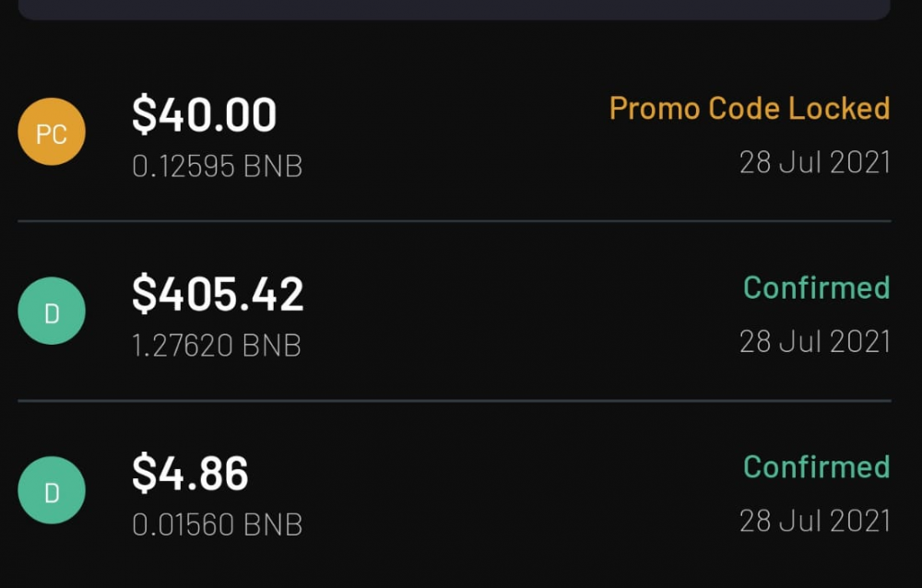Viewport: 922px width, 588px height.
Task: Click the divider line below the $405.42 row
Action: pos(454,401)
